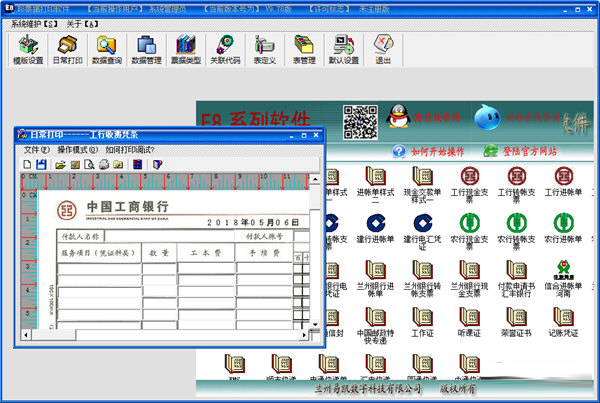Open the 文件 menu in print window

coord(36,149)
